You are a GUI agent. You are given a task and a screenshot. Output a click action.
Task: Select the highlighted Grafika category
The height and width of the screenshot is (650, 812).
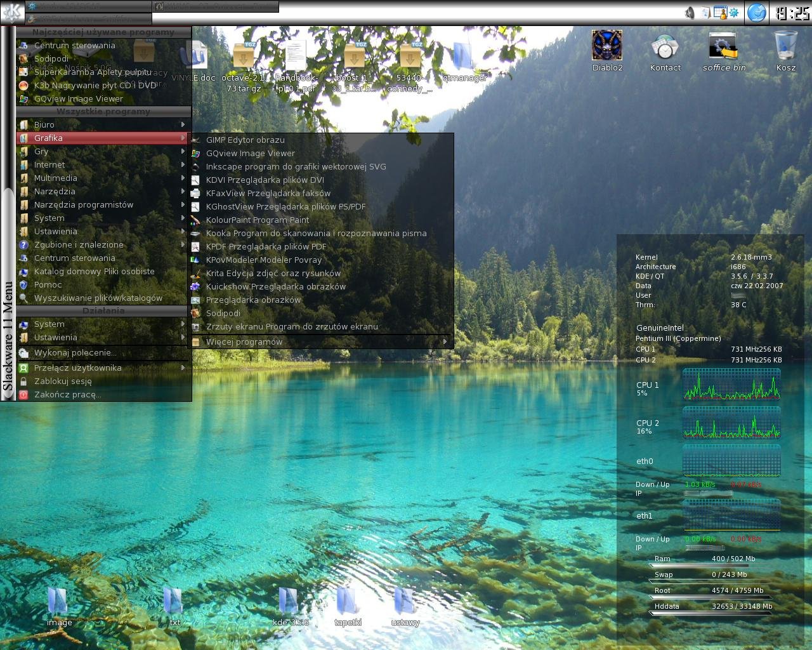click(x=103, y=138)
